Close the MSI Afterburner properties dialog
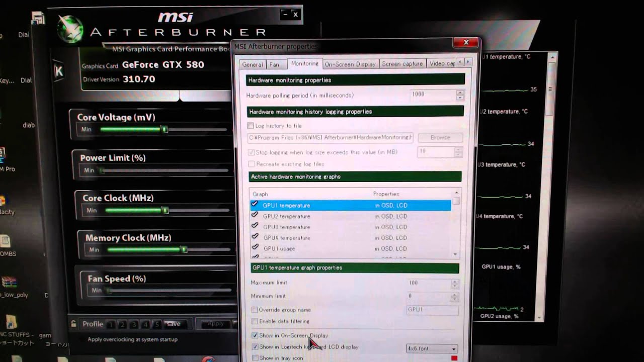644x362 pixels. (x=466, y=43)
